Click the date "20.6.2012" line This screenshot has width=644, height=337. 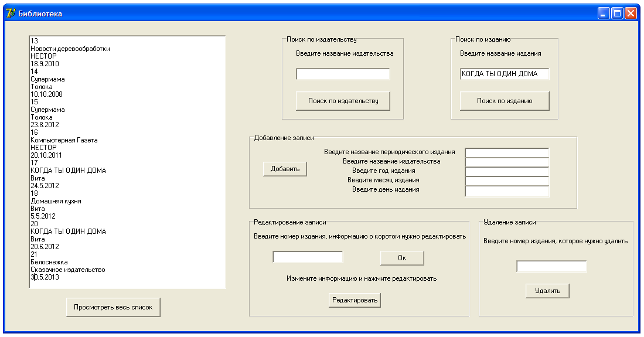point(45,247)
